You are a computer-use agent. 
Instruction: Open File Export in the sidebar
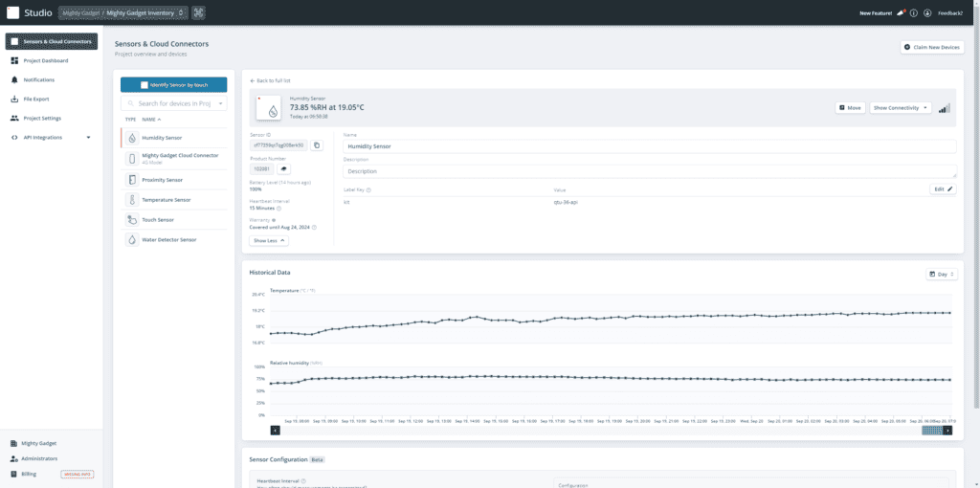(x=36, y=99)
